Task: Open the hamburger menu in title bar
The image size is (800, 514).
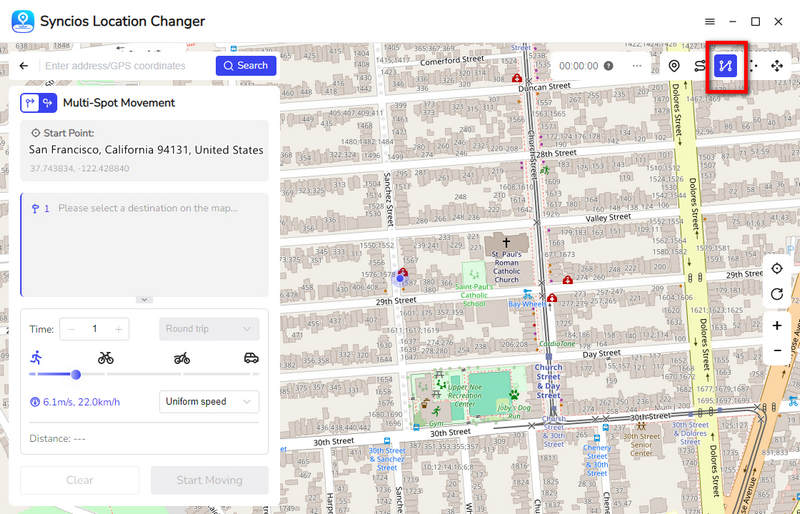Action: coord(710,21)
